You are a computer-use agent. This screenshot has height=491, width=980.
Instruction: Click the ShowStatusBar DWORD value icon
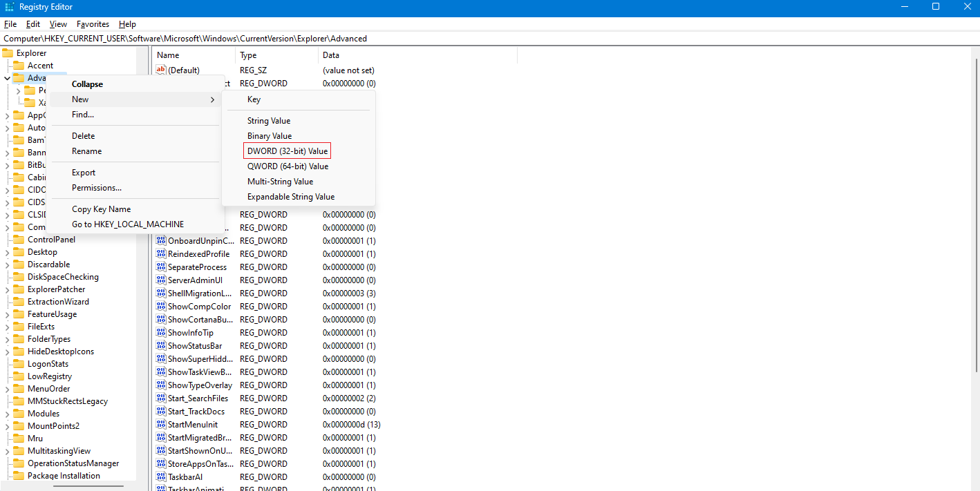click(161, 346)
